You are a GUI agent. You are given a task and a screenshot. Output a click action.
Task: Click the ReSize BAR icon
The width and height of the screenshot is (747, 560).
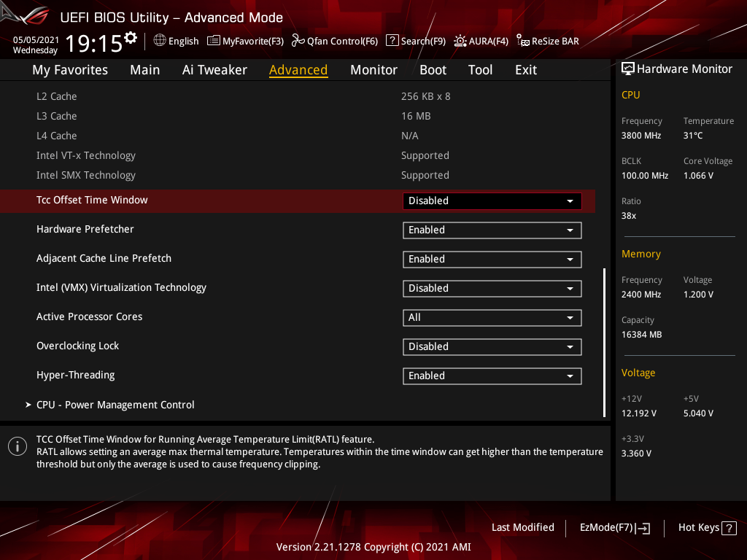[x=522, y=41]
